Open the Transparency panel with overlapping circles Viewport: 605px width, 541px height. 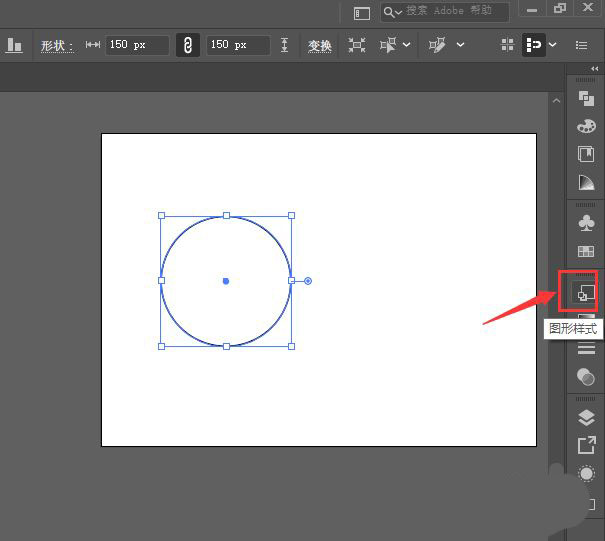pos(586,376)
